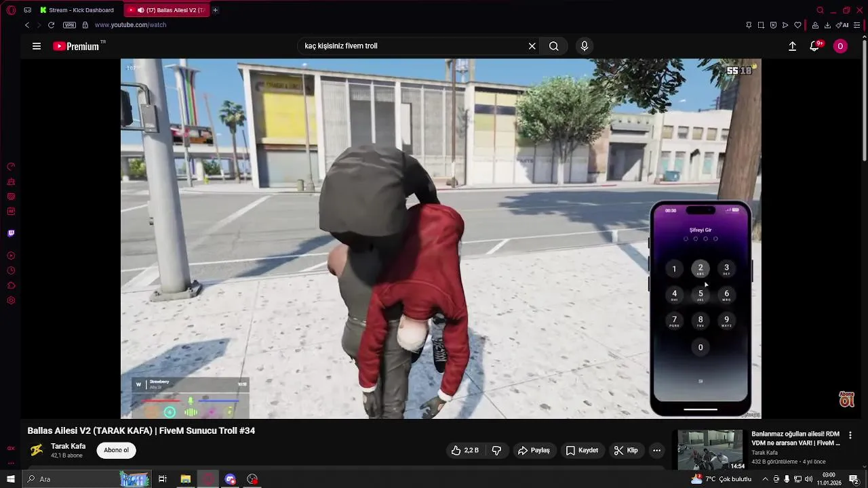Image resolution: width=868 pixels, height=488 pixels.
Task: Open sidebar history clock icon
Action: 11,270
